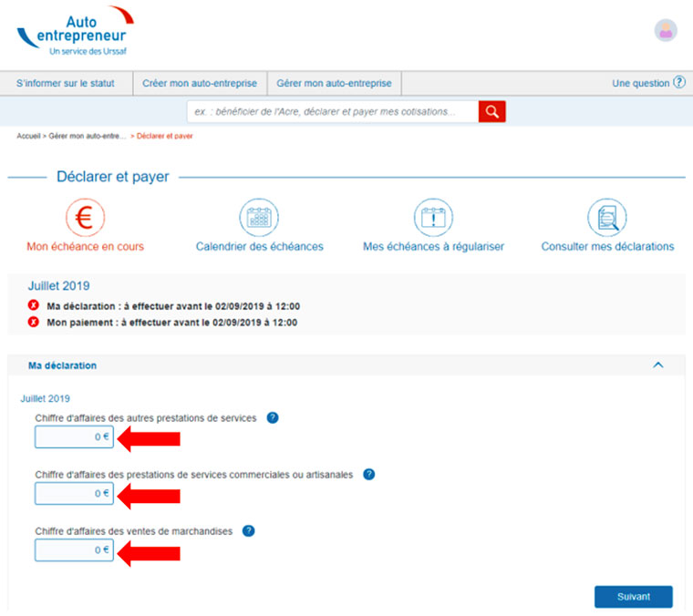Open the Gérer mon auto-entreprise menu

(334, 83)
